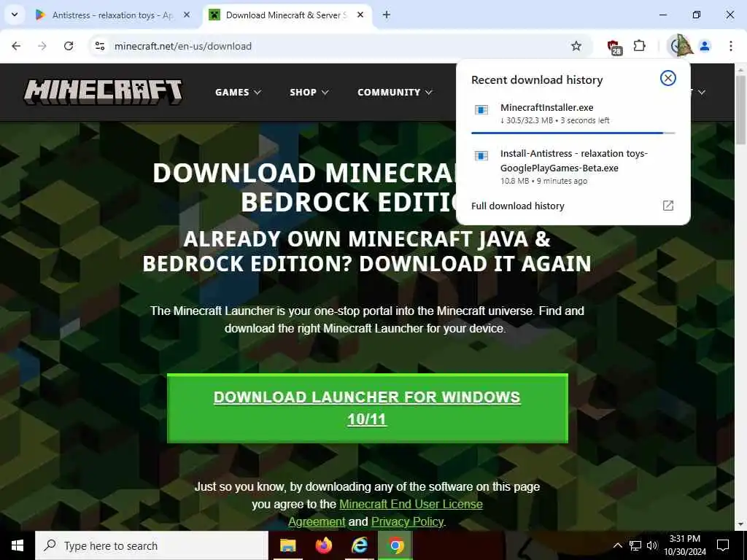747x560 pixels.
Task: Open the red shield extension with badge 28
Action: [x=614, y=47]
